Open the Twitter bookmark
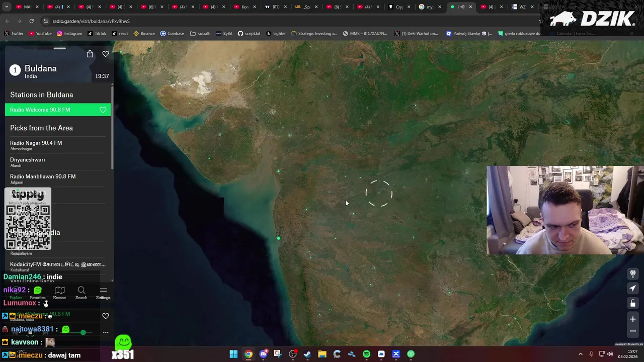644x362 pixels. [14, 34]
